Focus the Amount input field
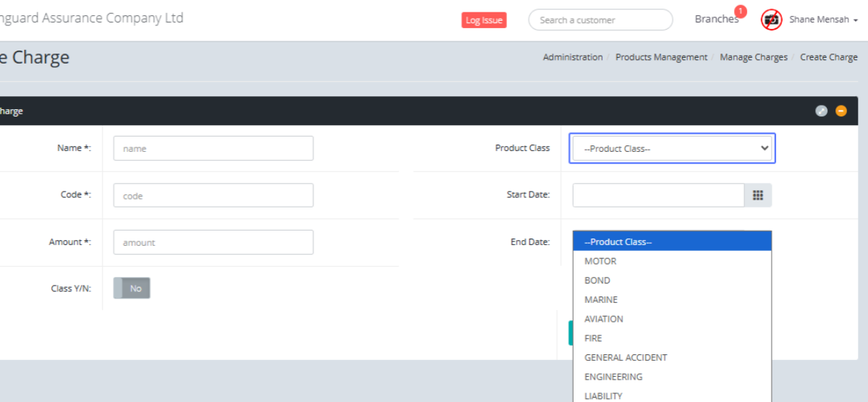Image resolution: width=868 pixels, height=402 pixels. click(213, 242)
